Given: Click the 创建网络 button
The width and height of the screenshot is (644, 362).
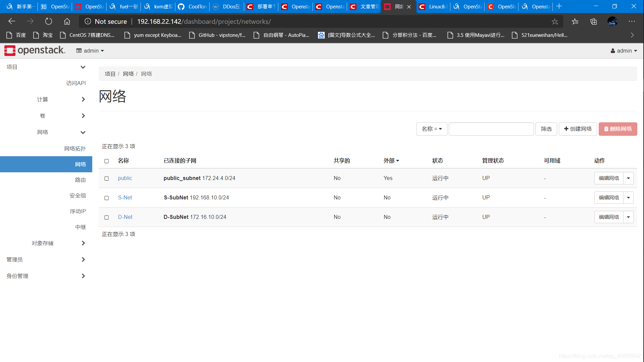Looking at the screenshot, I should click(x=578, y=129).
